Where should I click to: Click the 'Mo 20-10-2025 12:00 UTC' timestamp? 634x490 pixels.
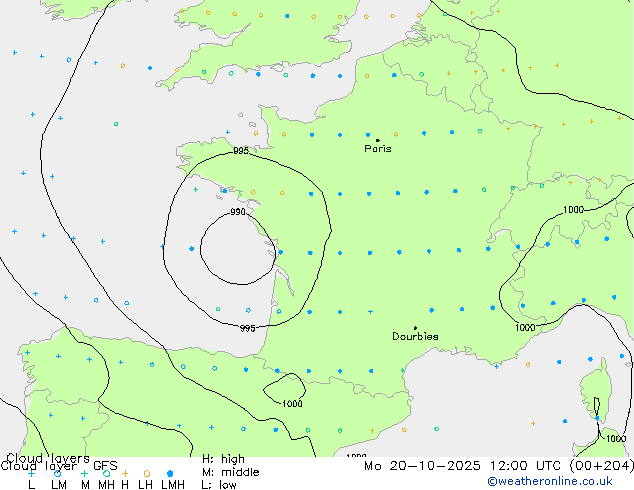click(x=465, y=466)
